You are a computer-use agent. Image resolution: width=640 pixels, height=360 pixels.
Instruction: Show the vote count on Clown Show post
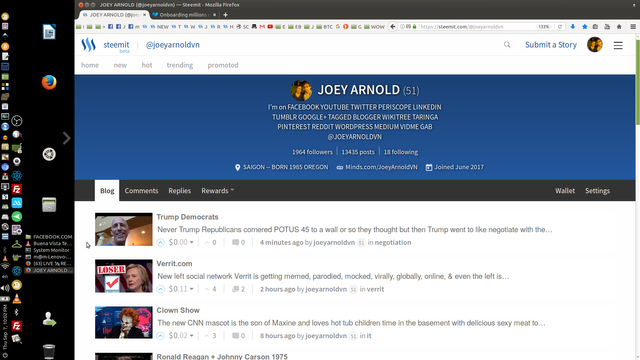[x=211, y=336]
